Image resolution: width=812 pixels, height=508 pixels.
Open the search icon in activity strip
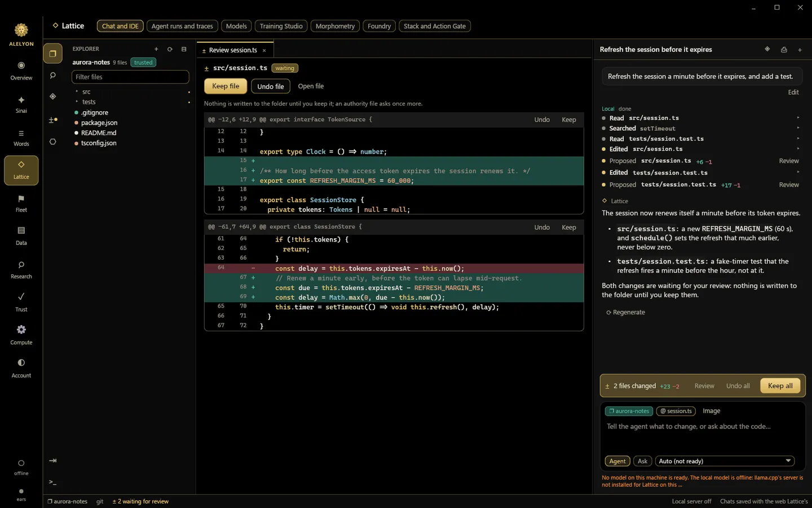52,75
